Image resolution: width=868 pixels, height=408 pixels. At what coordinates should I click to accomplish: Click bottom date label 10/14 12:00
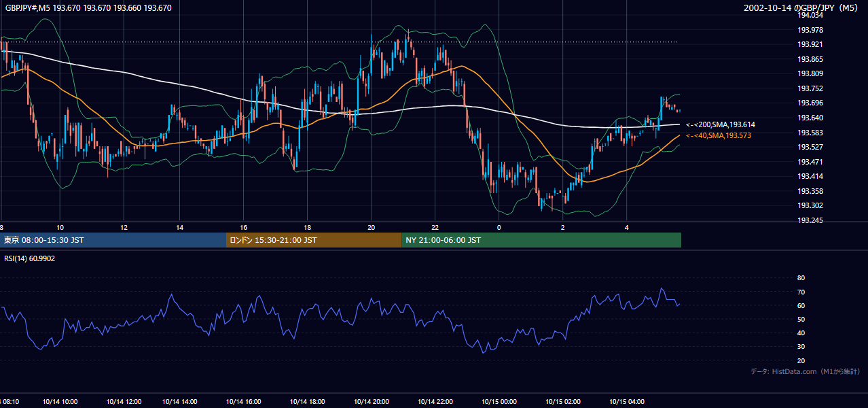[125, 402]
